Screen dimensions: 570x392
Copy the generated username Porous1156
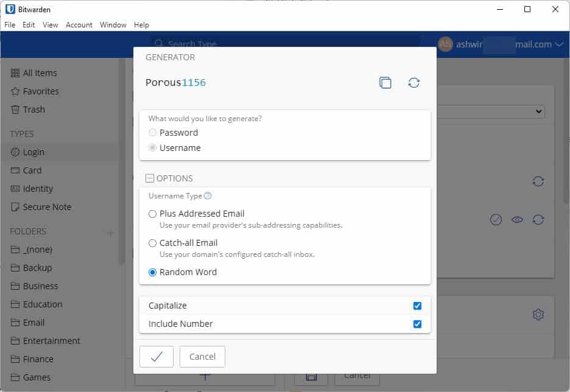(385, 83)
